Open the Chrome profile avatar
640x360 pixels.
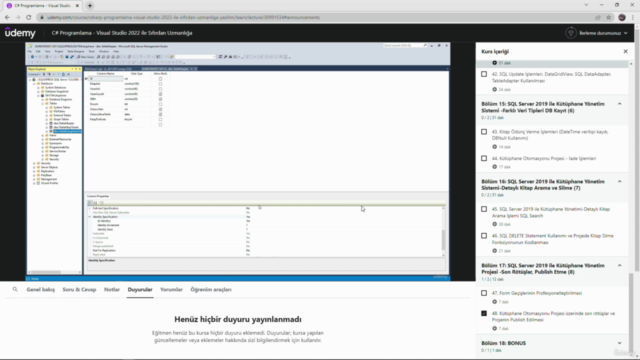622,17
